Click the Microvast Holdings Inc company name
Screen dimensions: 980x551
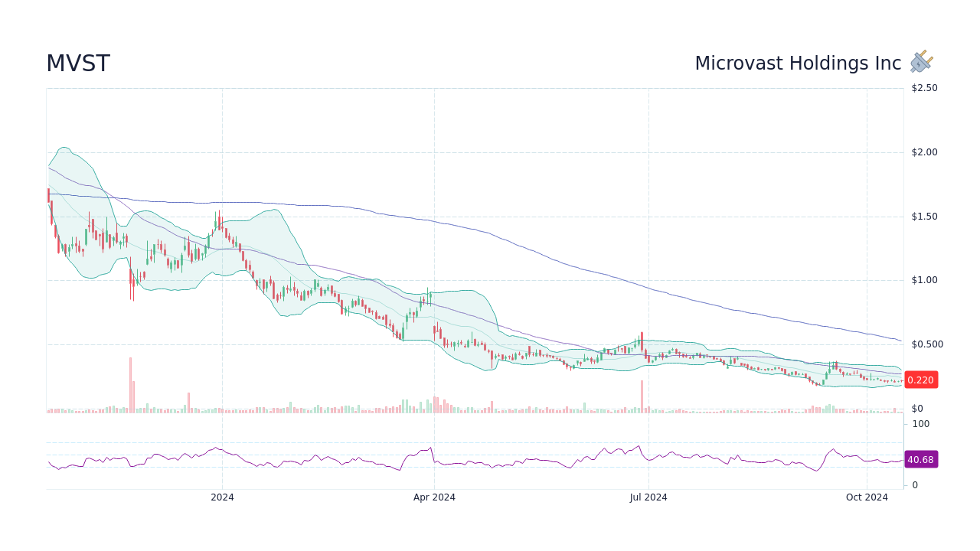tap(798, 64)
